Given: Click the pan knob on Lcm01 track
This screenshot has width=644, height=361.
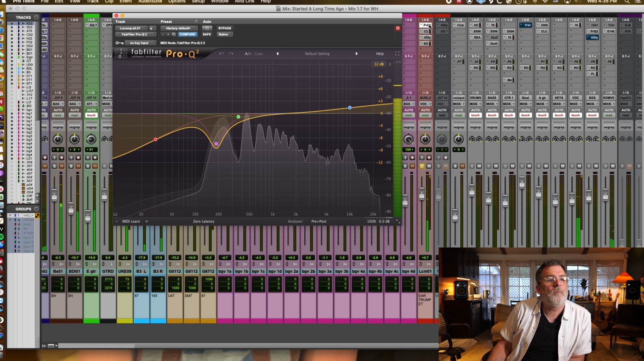Looking at the screenshot, I should [x=425, y=139].
